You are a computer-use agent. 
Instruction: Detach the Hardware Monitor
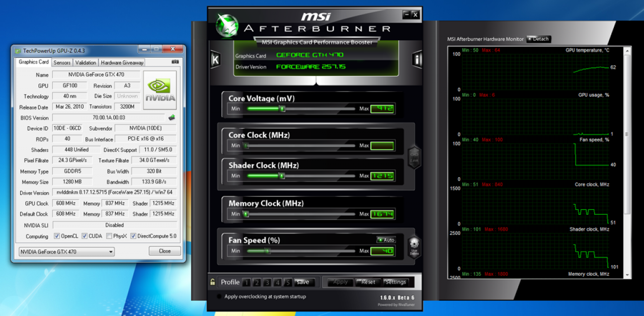tap(539, 39)
